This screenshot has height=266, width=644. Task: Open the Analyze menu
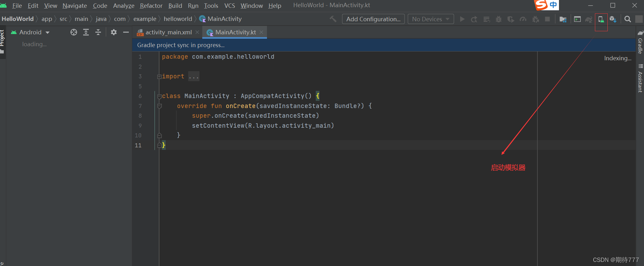click(x=124, y=6)
